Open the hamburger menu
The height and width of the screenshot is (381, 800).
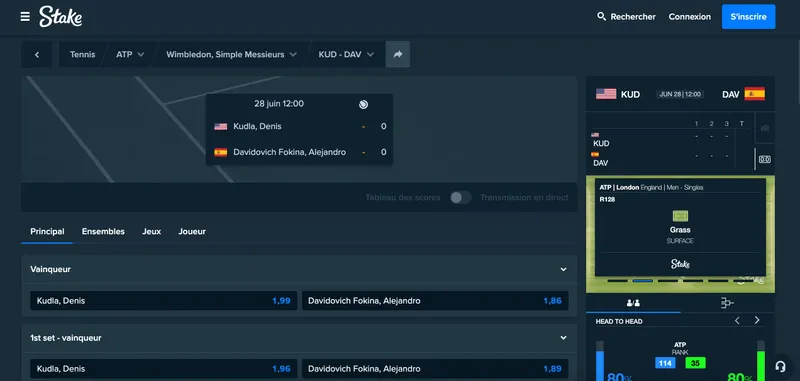pos(25,17)
